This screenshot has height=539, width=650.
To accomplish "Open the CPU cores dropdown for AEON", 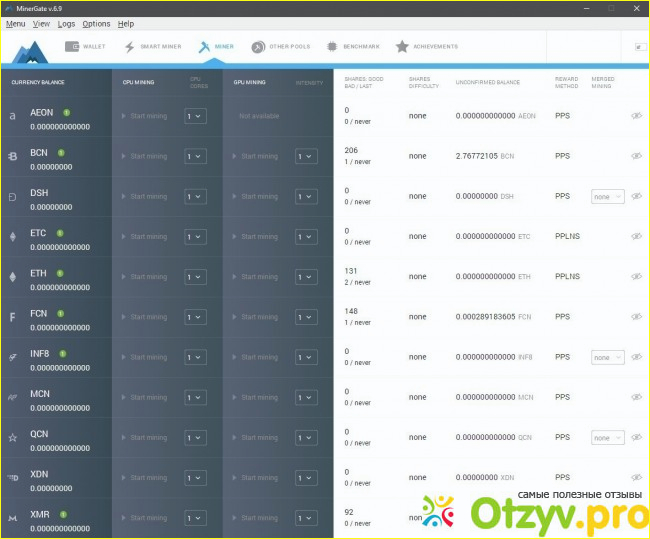I will coord(194,116).
